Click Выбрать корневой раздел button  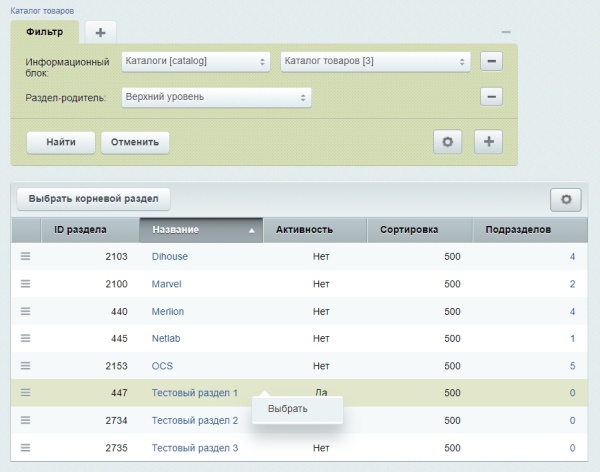pos(94,198)
